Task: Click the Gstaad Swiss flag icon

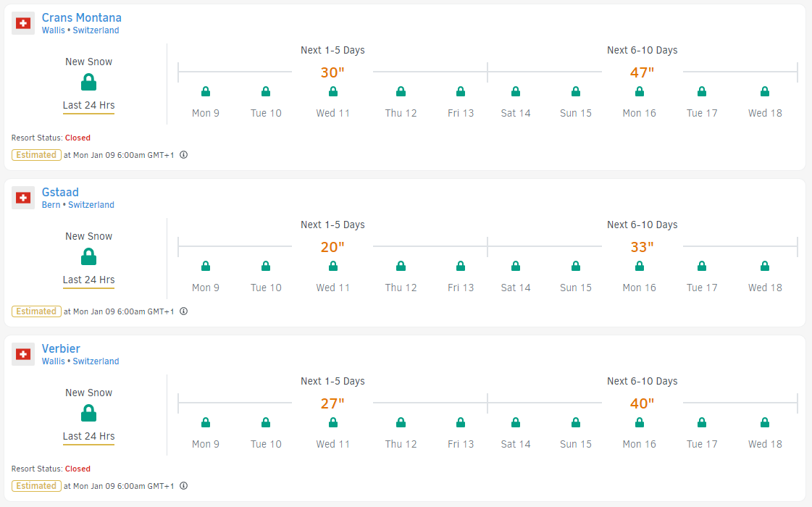Action: [x=23, y=198]
